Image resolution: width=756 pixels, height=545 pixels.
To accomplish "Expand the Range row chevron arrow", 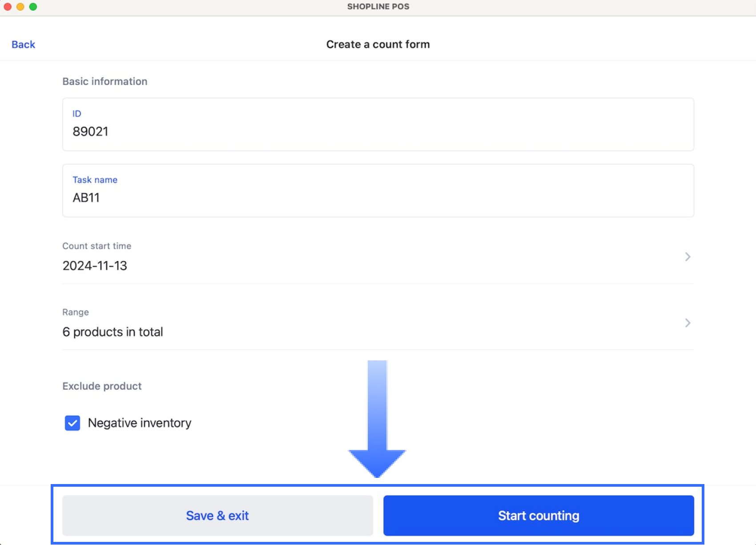I will pyautogui.click(x=687, y=323).
